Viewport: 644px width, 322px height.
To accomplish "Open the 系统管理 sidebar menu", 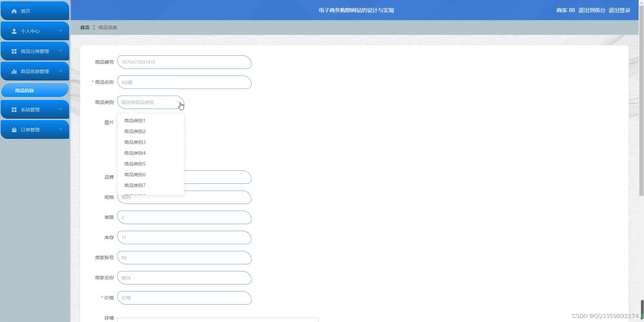I will click(35, 109).
